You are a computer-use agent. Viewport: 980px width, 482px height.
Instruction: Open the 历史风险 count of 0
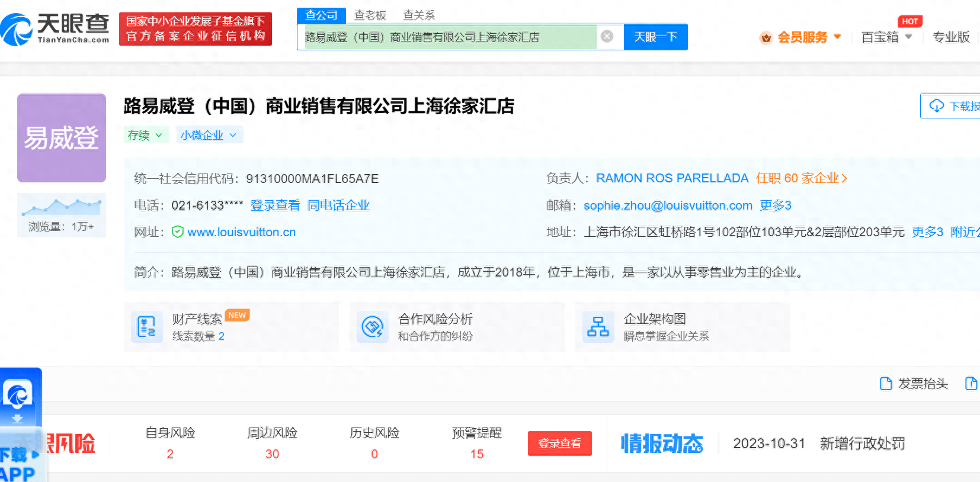(x=374, y=454)
